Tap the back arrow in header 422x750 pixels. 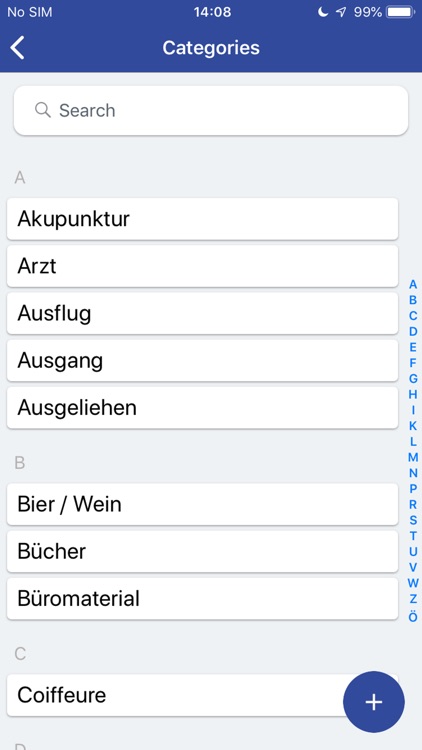coord(17,48)
